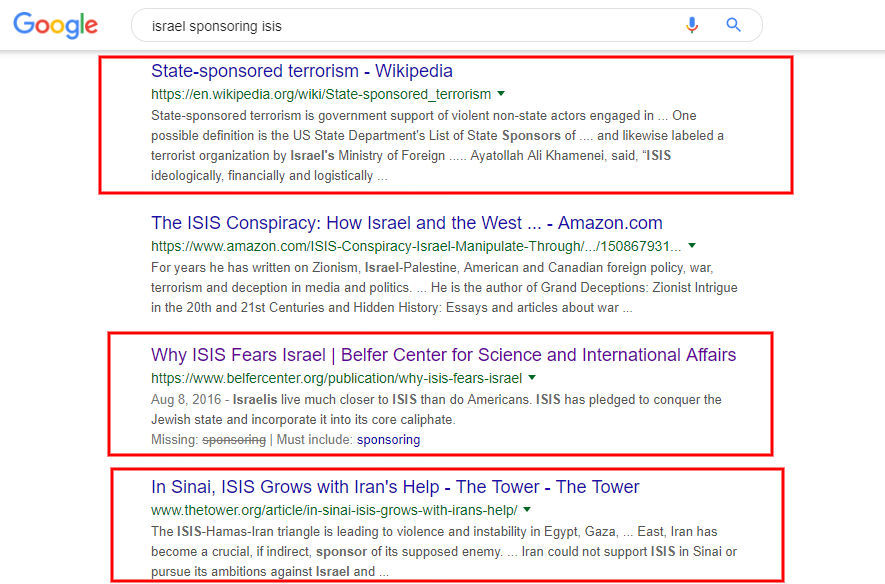The width and height of the screenshot is (885, 584).
Task: Click the struck-through 'sponsoring' Missing term
Action: tap(234, 440)
